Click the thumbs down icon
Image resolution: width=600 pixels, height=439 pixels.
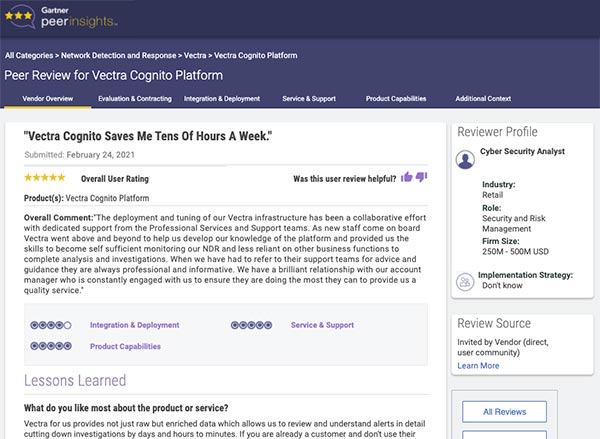(421, 177)
